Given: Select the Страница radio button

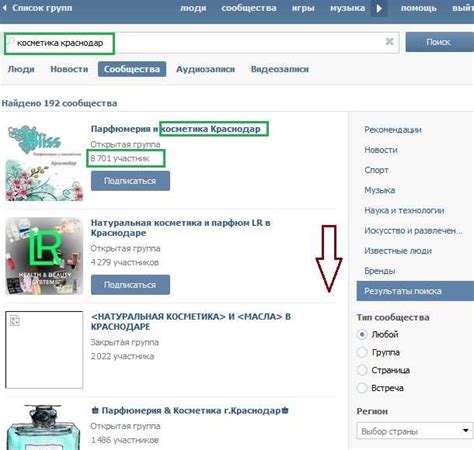Looking at the screenshot, I should 362,370.
